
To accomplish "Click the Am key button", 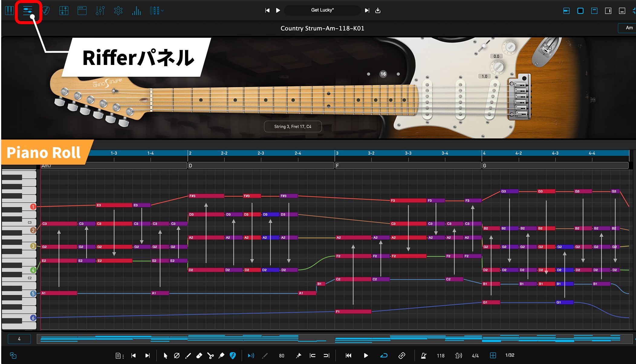I will [629, 28].
